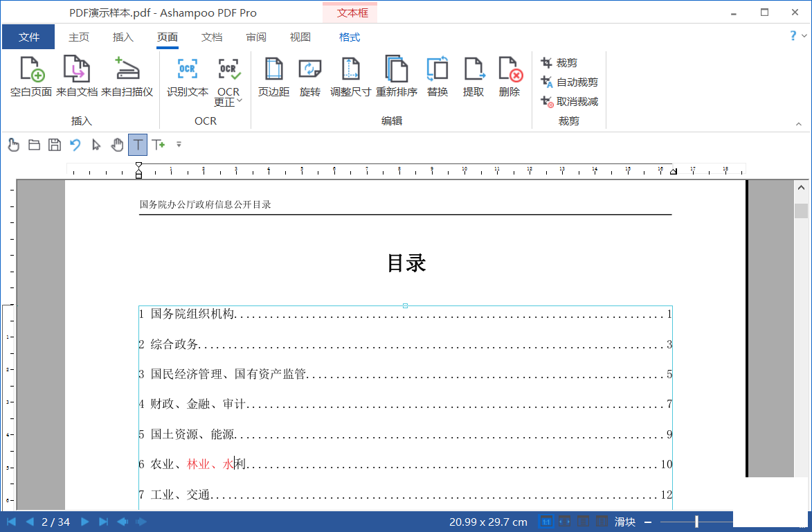Run OCR recognize text (识别文本)
812x532 pixels.
[x=188, y=77]
